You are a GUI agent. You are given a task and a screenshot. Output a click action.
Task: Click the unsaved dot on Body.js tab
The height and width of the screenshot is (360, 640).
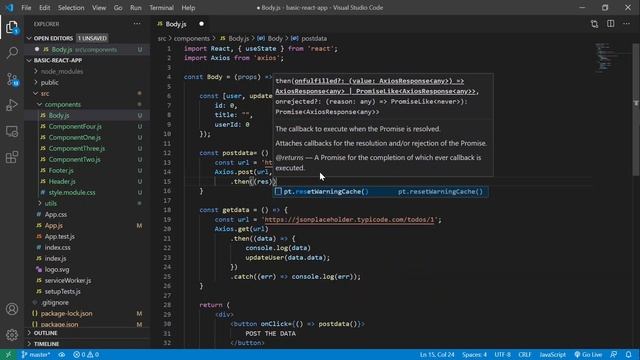201,24
